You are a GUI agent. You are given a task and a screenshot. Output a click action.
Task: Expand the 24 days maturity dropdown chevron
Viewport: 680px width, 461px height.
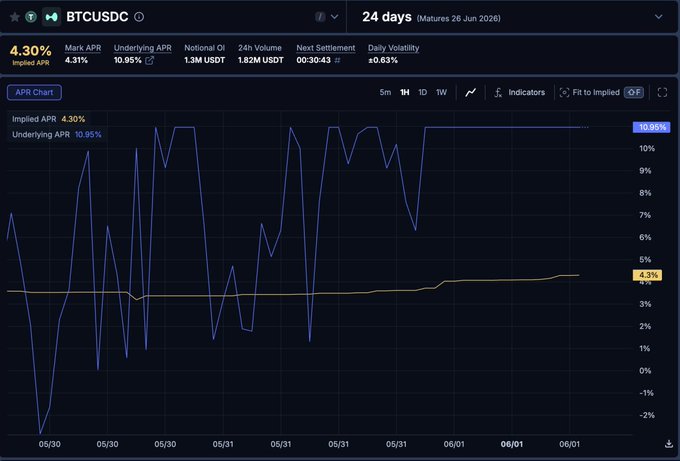[658, 17]
